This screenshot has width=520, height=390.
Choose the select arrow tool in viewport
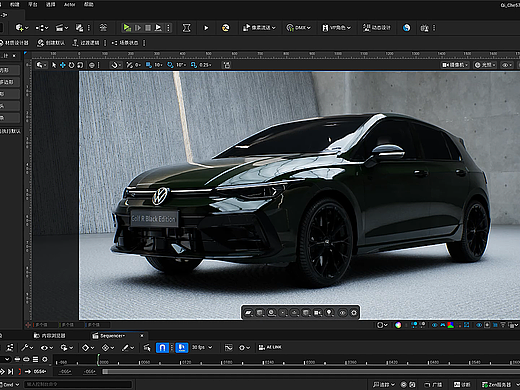click(x=54, y=65)
